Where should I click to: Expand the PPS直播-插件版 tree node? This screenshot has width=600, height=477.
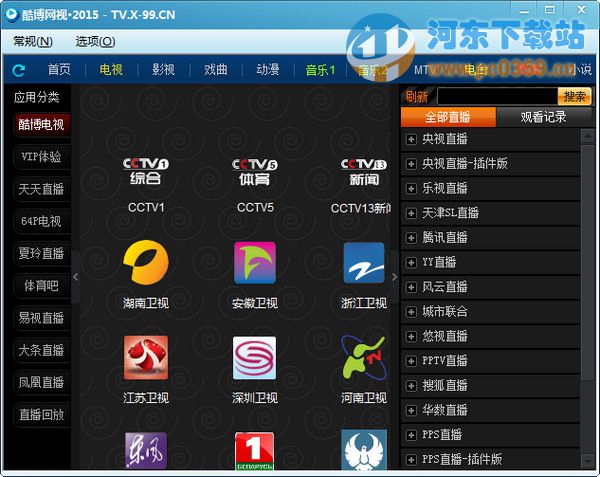pyautogui.click(x=411, y=459)
